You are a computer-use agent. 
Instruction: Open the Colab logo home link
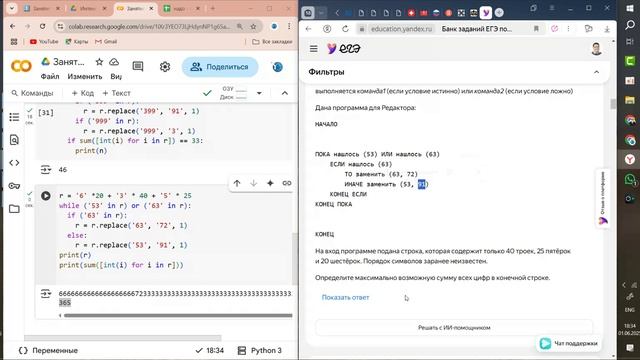[x=21, y=66]
